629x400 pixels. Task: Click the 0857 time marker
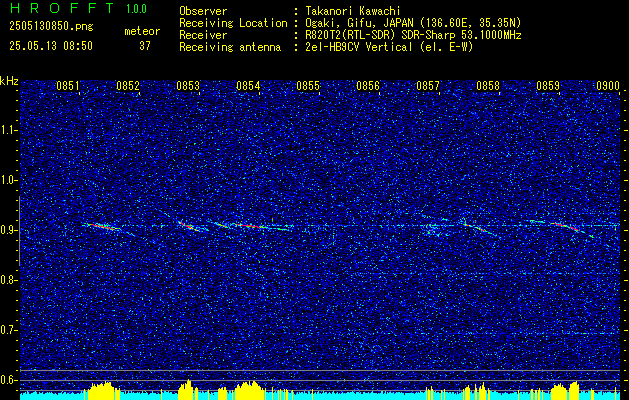(428, 86)
